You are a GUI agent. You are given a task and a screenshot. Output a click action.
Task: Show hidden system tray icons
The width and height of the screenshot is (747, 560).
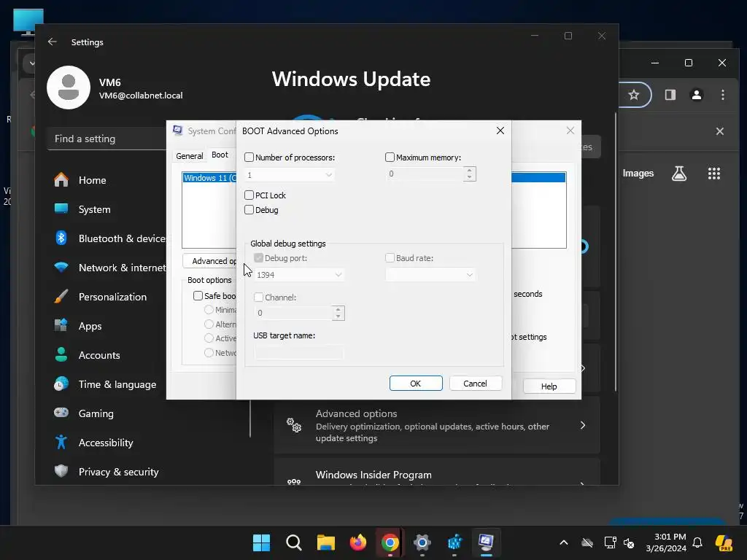tap(564, 542)
